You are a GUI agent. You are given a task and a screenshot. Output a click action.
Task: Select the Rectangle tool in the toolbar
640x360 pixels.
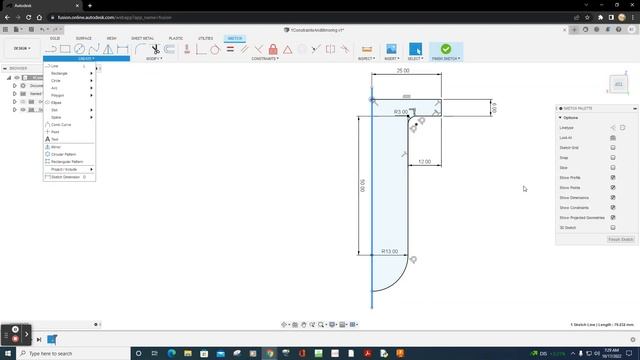click(65, 49)
